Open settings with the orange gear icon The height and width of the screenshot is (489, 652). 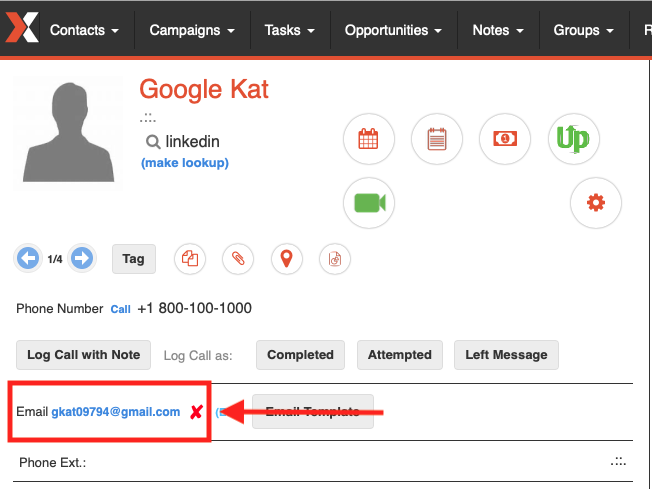595,203
